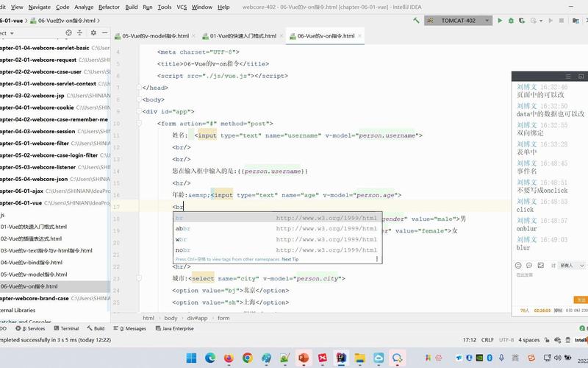Open chat recipient dropdown in chat panel
The height and width of the screenshot is (368, 588).
click(x=572, y=266)
